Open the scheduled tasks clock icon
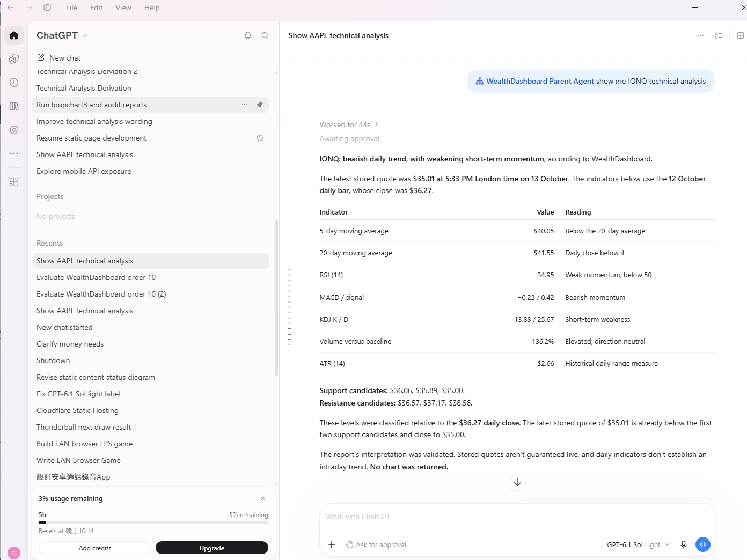Viewport: 747px width, 560px height. (x=14, y=83)
